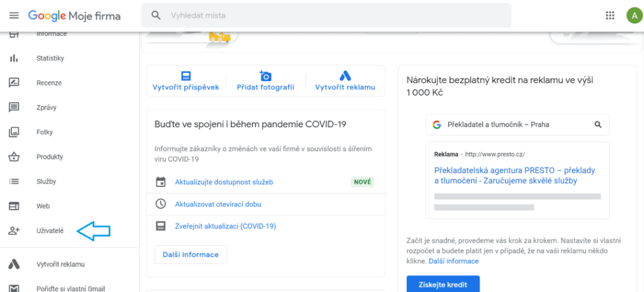Click the Reklama http://www.presto.cz/ label
This screenshot has height=292, width=644.
tap(479, 155)
